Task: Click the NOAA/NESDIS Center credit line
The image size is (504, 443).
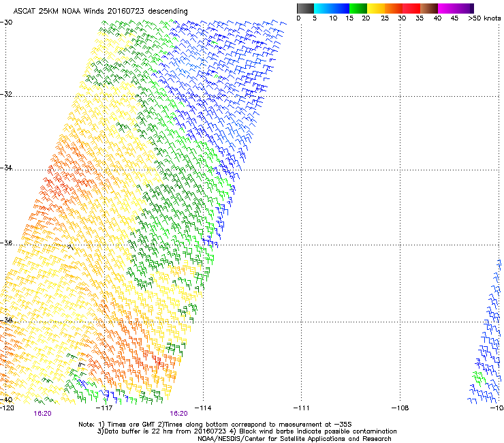Action: 294,439
